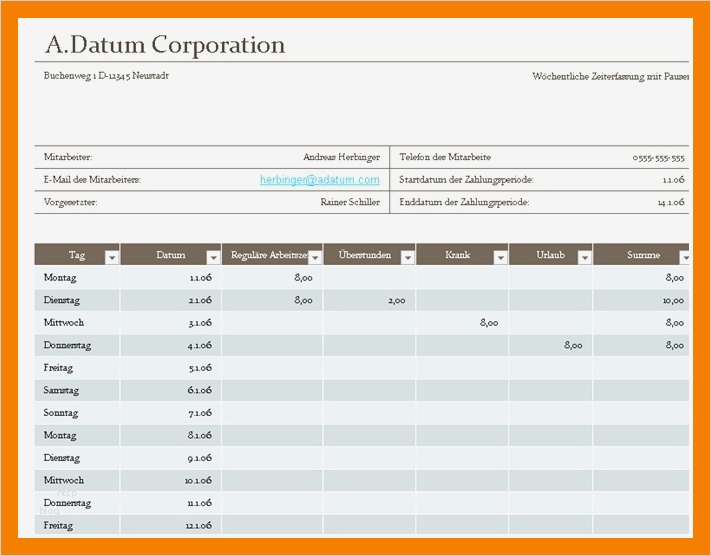Select the Datum column header
The height and width of the screenshot is (556, 711).
click(171, 254)
